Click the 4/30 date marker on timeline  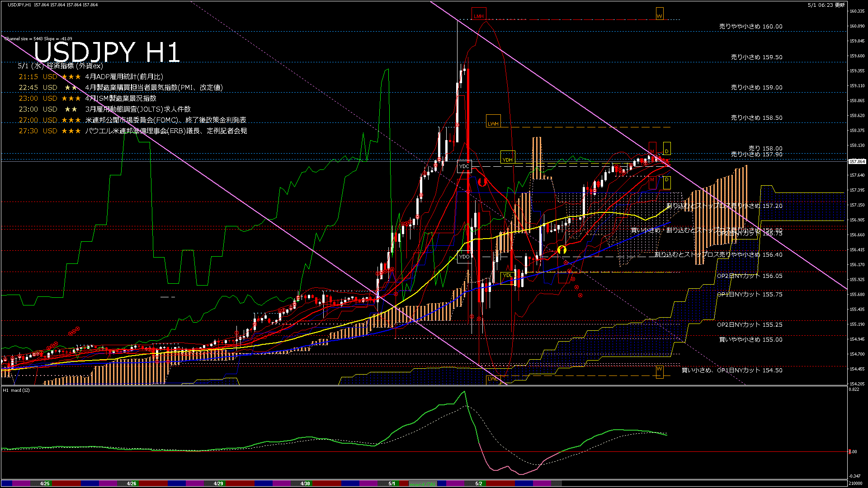305,483
